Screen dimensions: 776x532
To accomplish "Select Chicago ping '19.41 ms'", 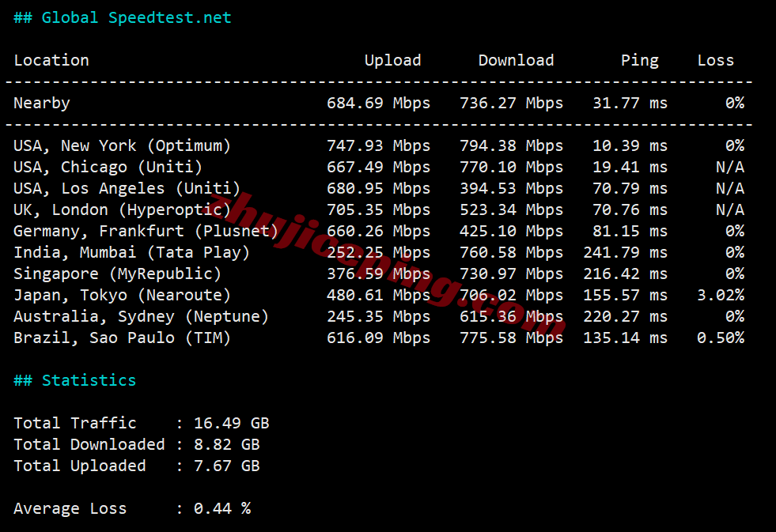I will (x=630, y=167).
